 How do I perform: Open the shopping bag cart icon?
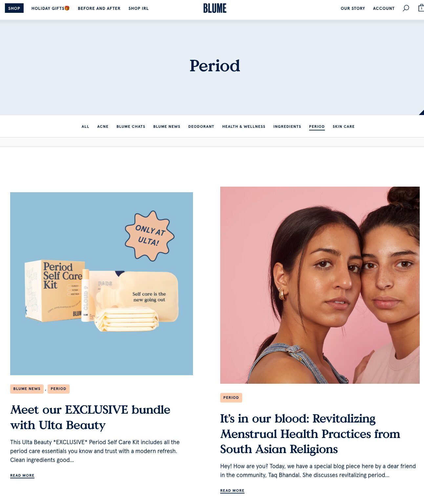pyautogui.click(x=421, y=8)
